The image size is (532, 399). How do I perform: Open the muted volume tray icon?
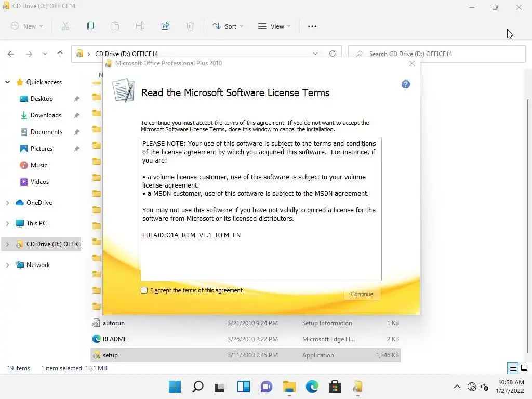(x=485, y=387)
